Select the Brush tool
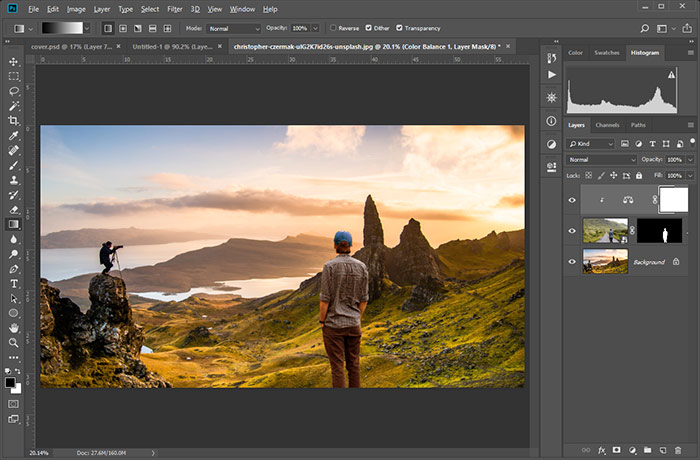The image size is (700, 460). coord(14,165)
